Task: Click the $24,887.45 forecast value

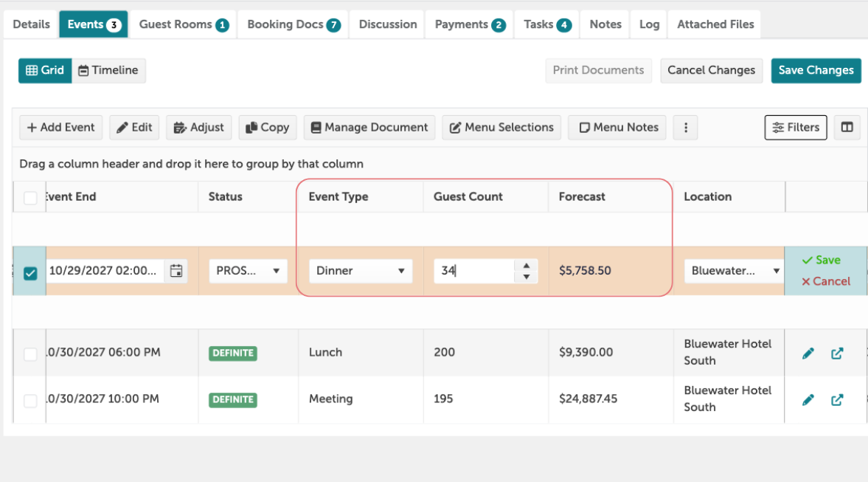Action: click(x=588, y=399)
